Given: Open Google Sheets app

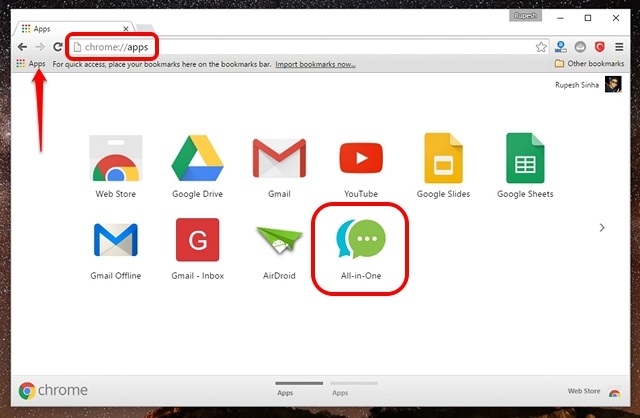Looking at the screenshot, I should pos(525,158).
